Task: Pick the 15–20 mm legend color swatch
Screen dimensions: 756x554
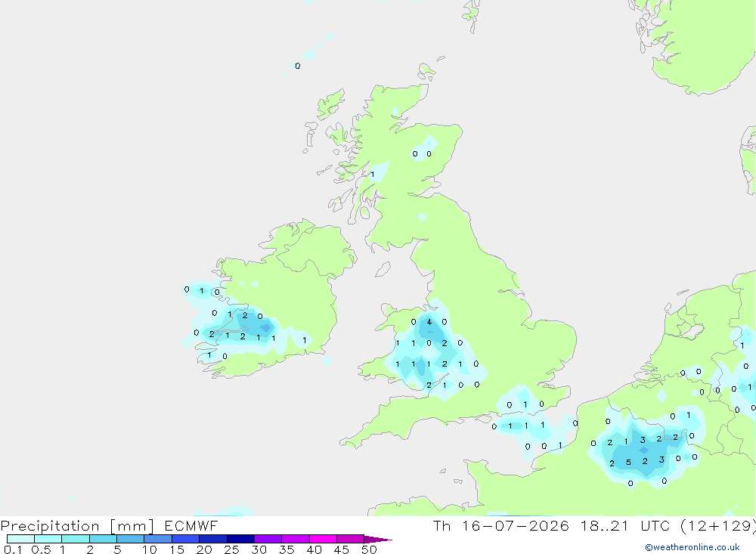Action: (186, 539)
